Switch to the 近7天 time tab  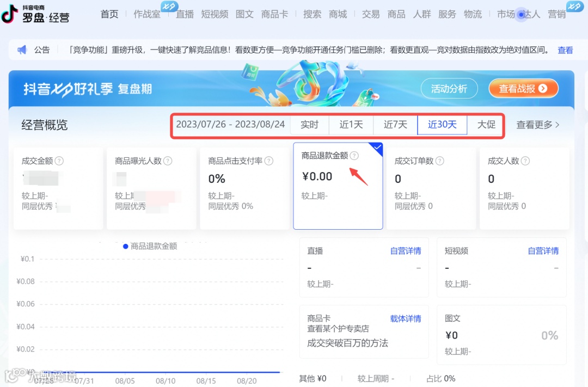click(x=396, y=125)
